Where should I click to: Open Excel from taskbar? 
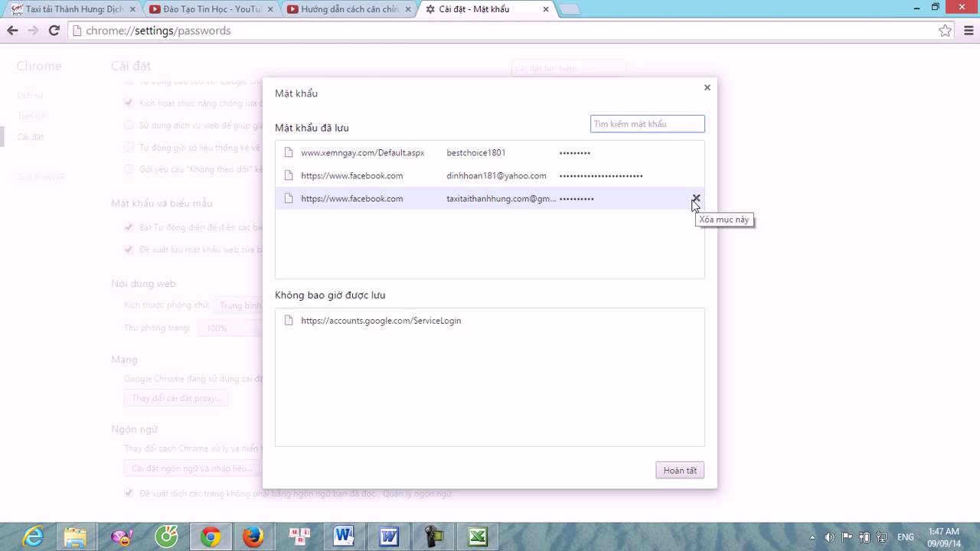coord(478,537)
